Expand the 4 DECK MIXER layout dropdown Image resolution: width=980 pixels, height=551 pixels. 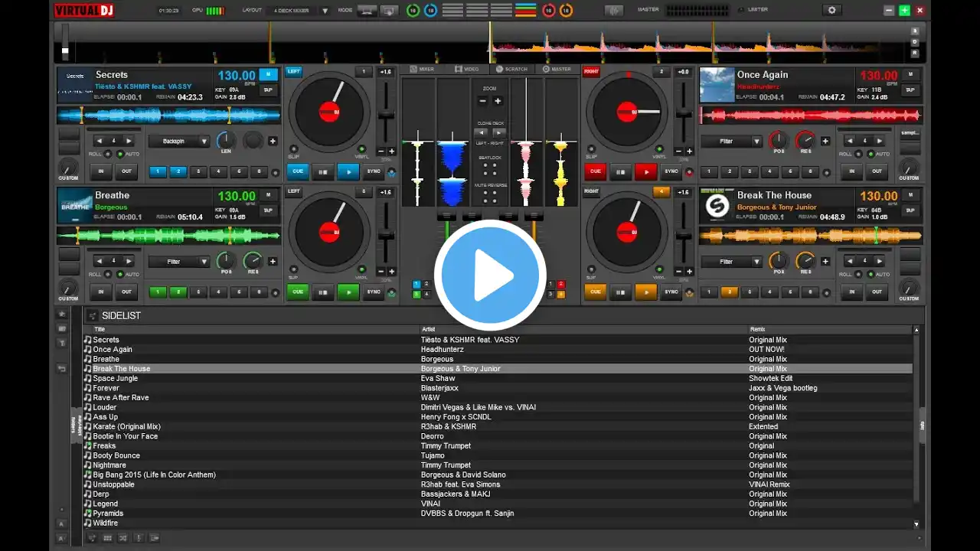(300, 11)
